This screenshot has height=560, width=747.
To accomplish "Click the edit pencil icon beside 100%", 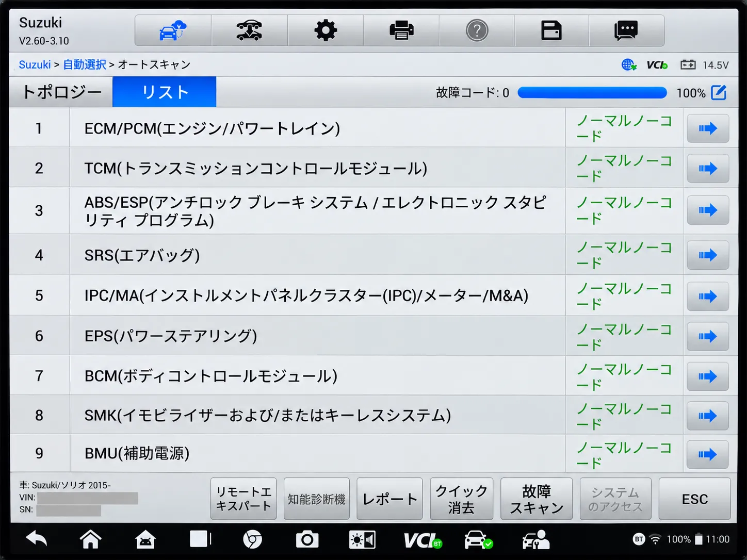I will pyautogui.click(x=719, y=93).
